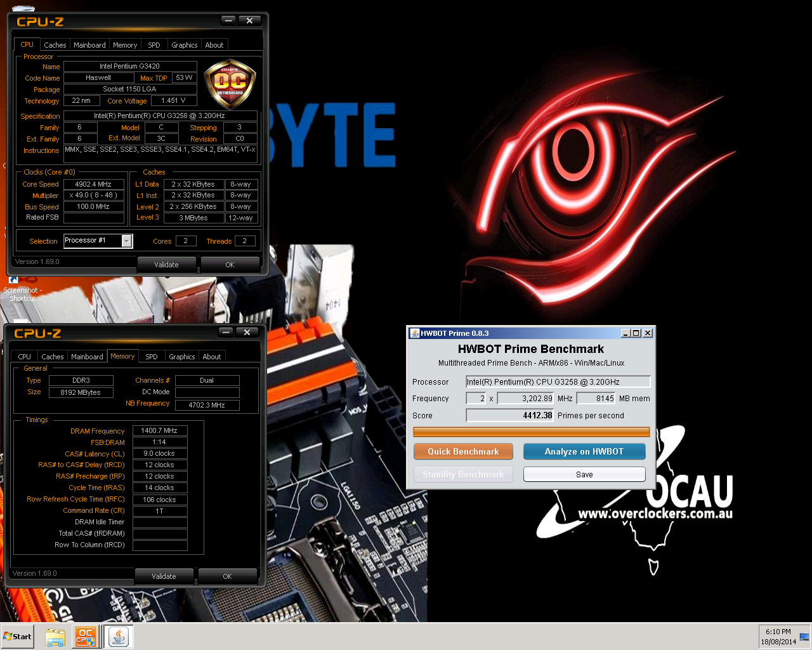The height and width of the screenshot is (650, 812).
Task: Click the DRAM Frequency value 1400.7 MHz
Action: tap(159, 430)
